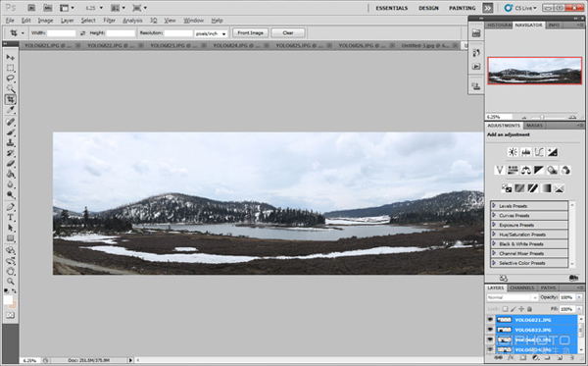Click the Front Image button
The height and width of the screenshot is (366, 588).
pos(250,33)
